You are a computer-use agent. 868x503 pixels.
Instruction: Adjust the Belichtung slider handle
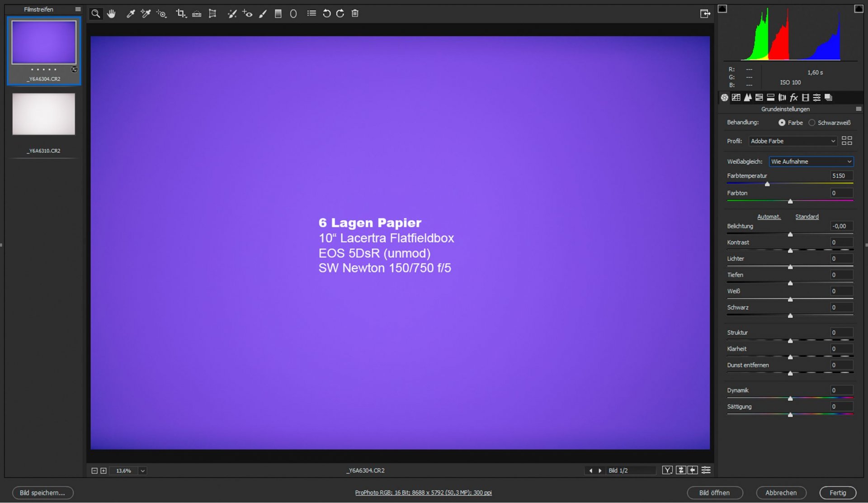point(790,234)
